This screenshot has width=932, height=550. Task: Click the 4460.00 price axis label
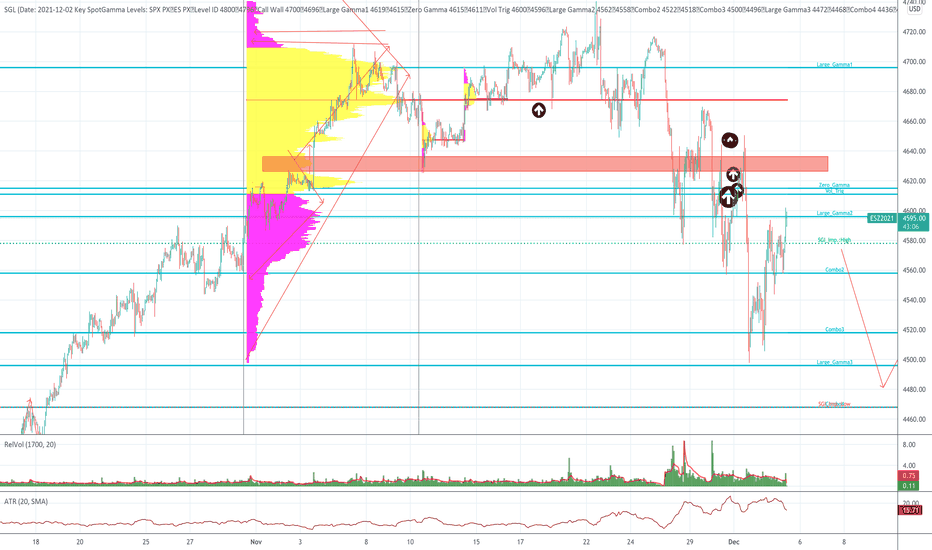[914, 419]
